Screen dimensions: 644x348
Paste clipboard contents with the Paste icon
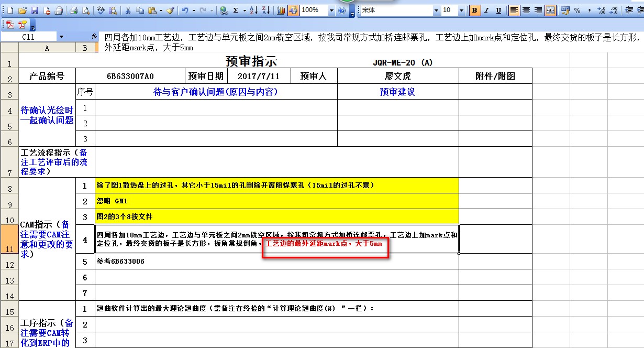coord(152,10)
